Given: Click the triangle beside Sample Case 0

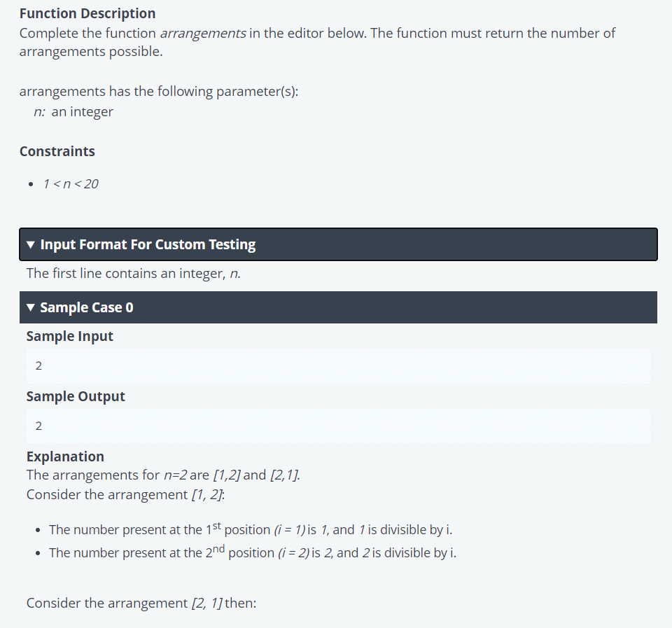Looking at the screenshot, I should 31,308.
